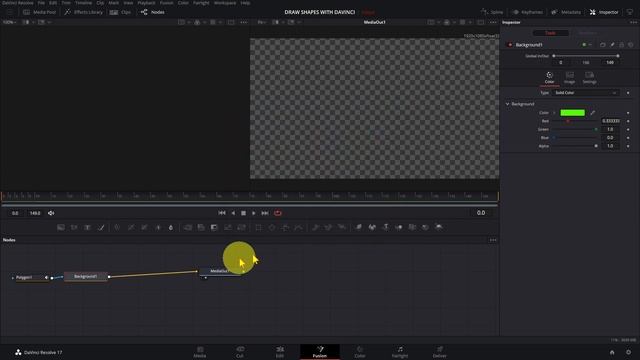Open the Type dropdown showing Solid Color
Image resolution: width=640 pixels, height=360 pixels.
(x=585, y=93)
